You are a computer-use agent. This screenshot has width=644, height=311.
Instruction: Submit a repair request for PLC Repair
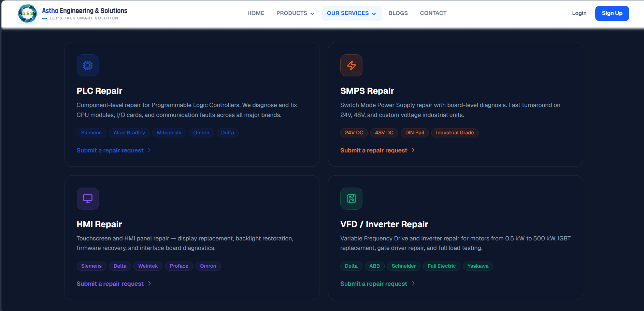point(110,150)
